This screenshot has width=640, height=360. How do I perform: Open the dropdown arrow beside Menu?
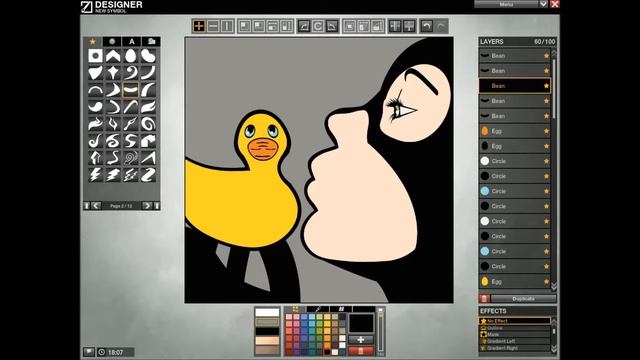tap(543, 4)
